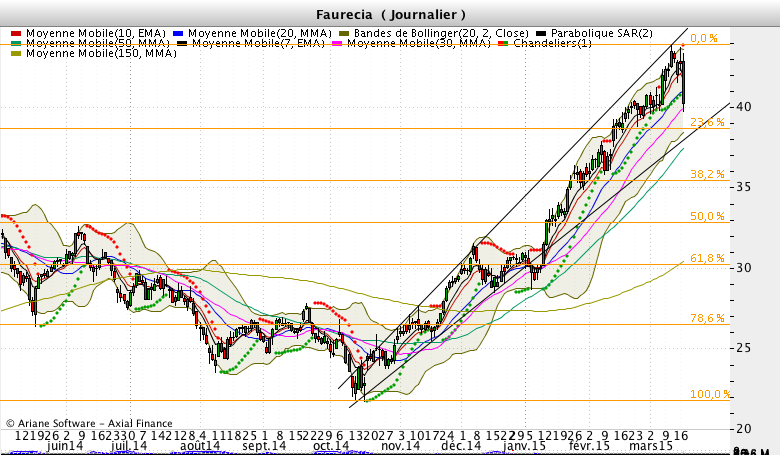Click the 40 price axis label
Image resolution: width=780 pixels, height=455 pixels.
[744, 107]
